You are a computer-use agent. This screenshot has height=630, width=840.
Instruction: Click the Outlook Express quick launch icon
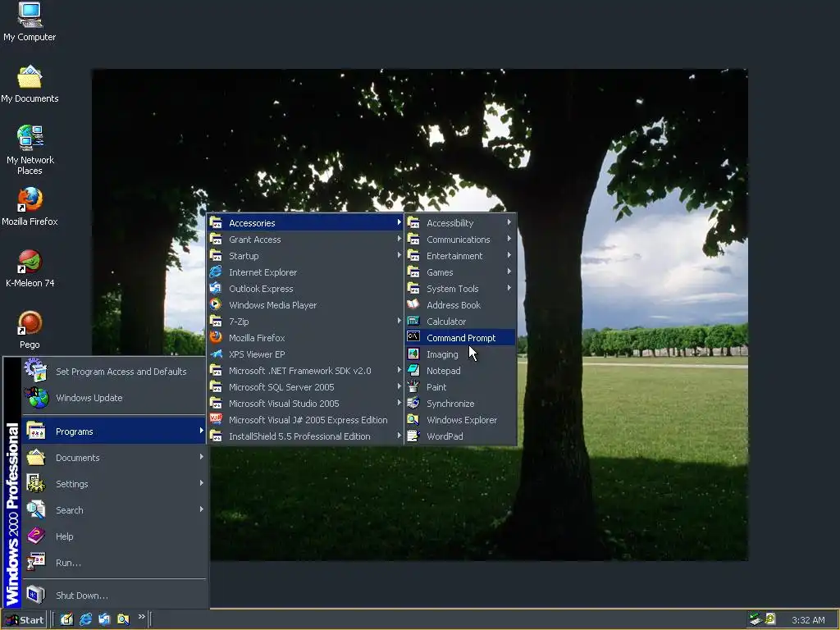[x=104, y=619]
